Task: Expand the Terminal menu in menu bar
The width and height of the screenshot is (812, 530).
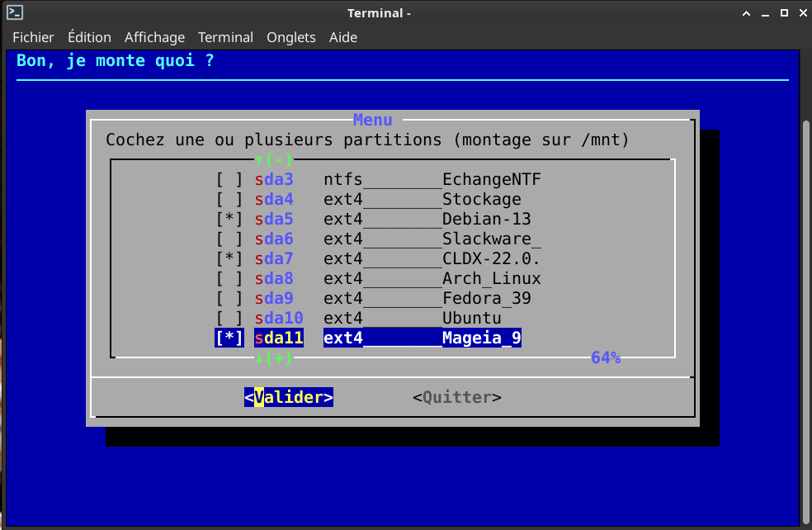Action: coord(225,37)
